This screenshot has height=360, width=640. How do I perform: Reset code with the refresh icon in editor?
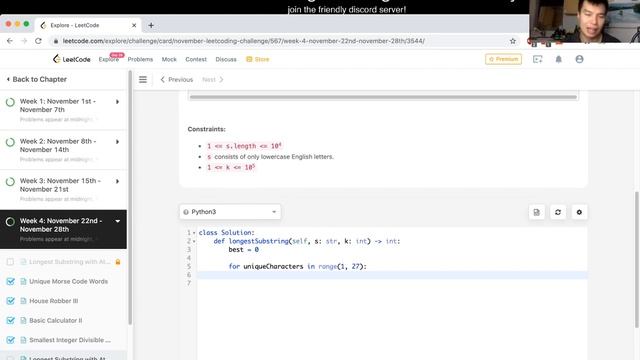[x=558, y=212]
